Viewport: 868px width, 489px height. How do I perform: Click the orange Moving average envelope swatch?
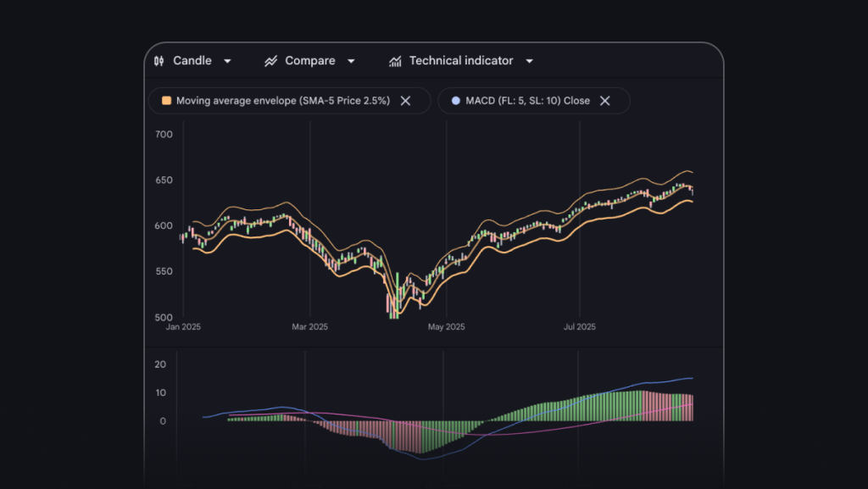tap(166, 101)
